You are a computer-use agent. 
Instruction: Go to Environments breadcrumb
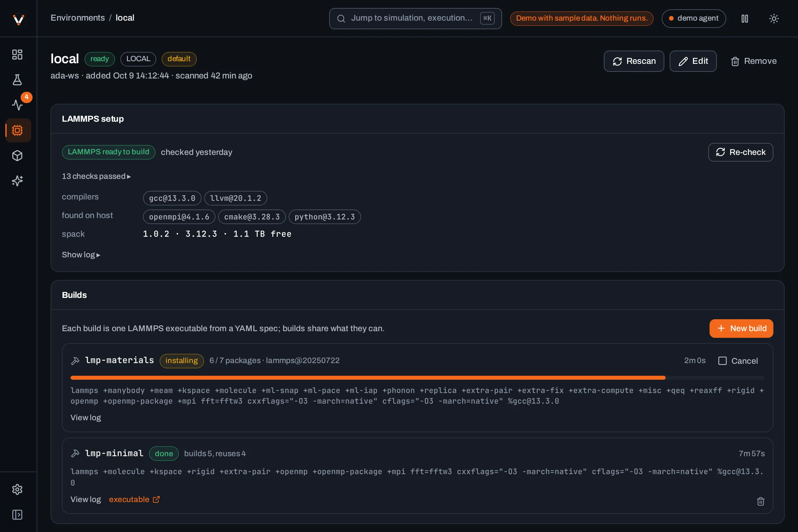click(x=78, y=18)
